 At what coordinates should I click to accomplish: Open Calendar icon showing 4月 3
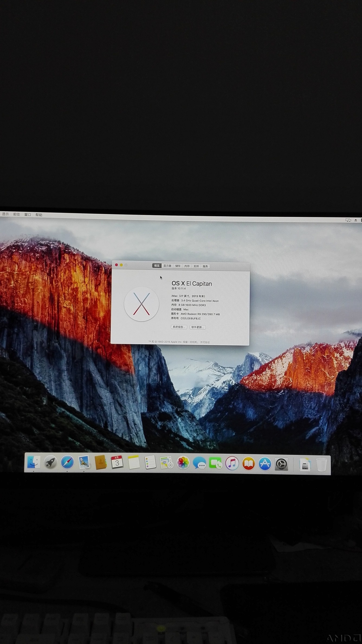(117, 462)
